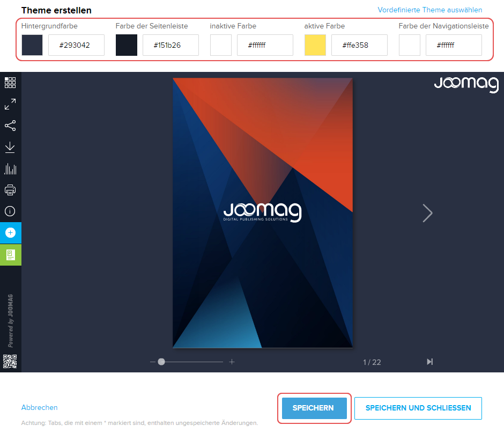Click the print icon in sidebar
This screenshot has width=504, height=440.
tap(10, 190)
